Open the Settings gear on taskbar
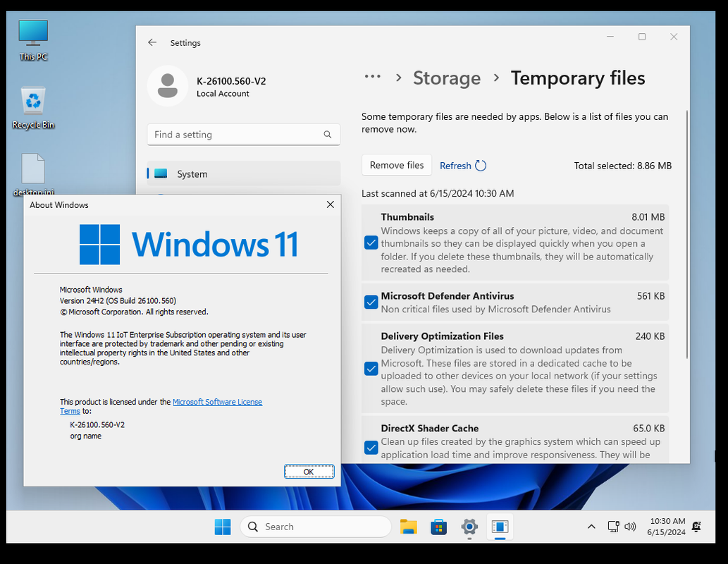The height and width of the screenshot is (564, 728). pos(469,527)
